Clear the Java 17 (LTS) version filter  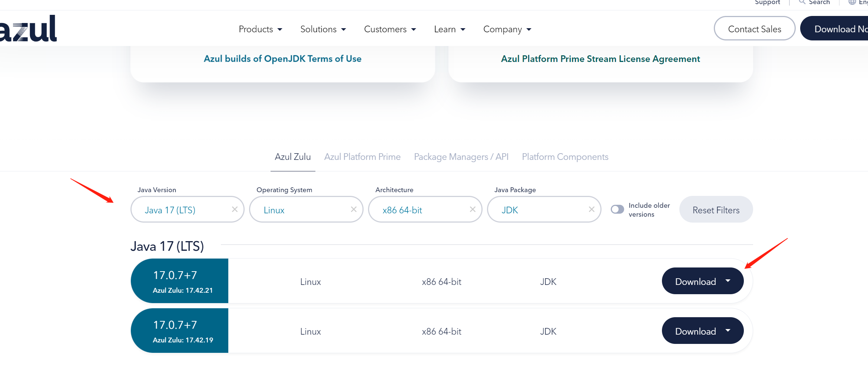click(235, 210)
